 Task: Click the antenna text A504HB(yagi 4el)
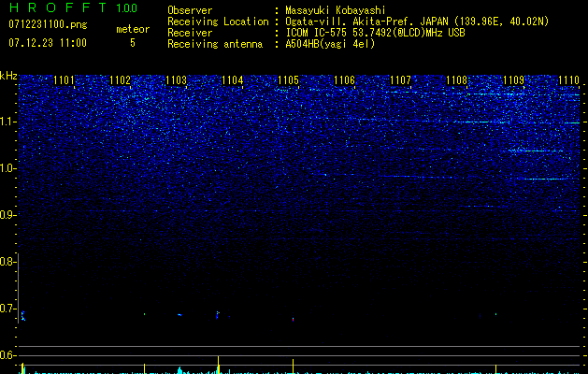[x=330, y=44]
